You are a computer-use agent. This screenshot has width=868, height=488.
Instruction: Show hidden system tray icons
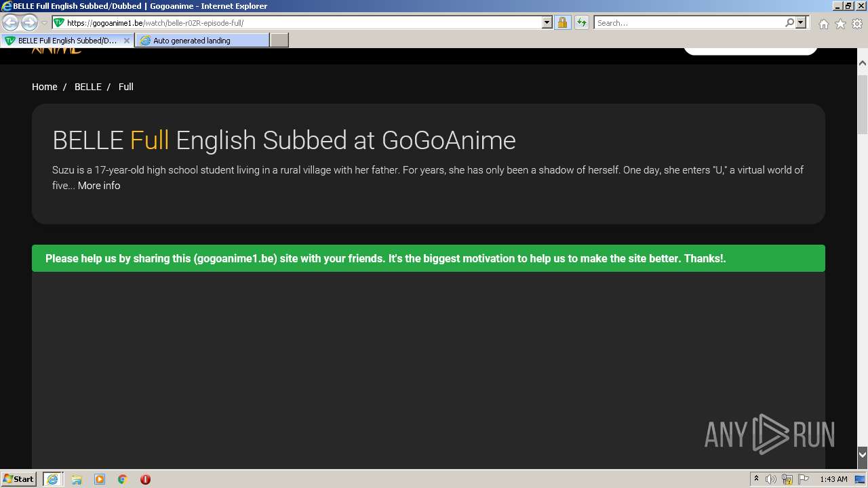[x=756, y=479]
